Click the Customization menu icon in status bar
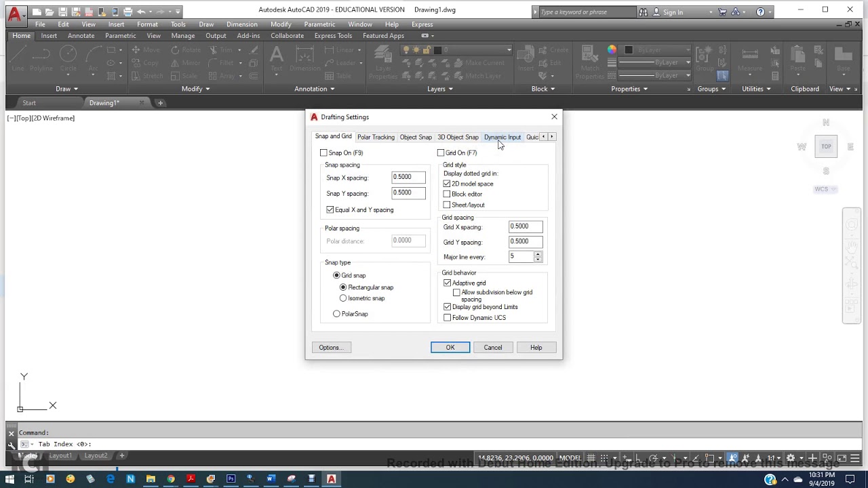The width and height of the screenshot is (868, 488). coord(856,458)
